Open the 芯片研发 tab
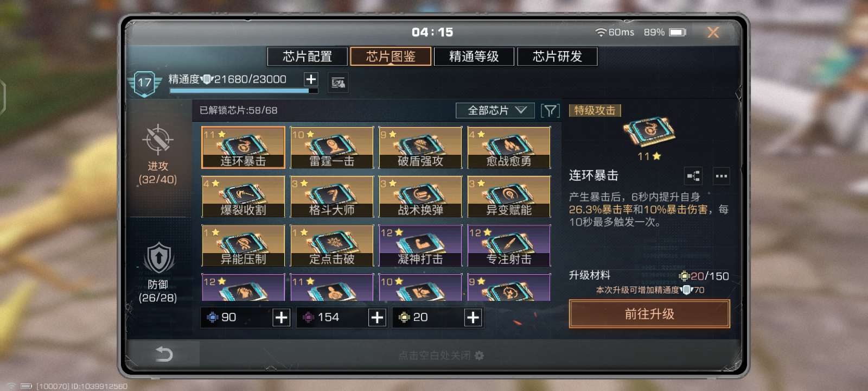868x391 pixels. click(557, 56)
